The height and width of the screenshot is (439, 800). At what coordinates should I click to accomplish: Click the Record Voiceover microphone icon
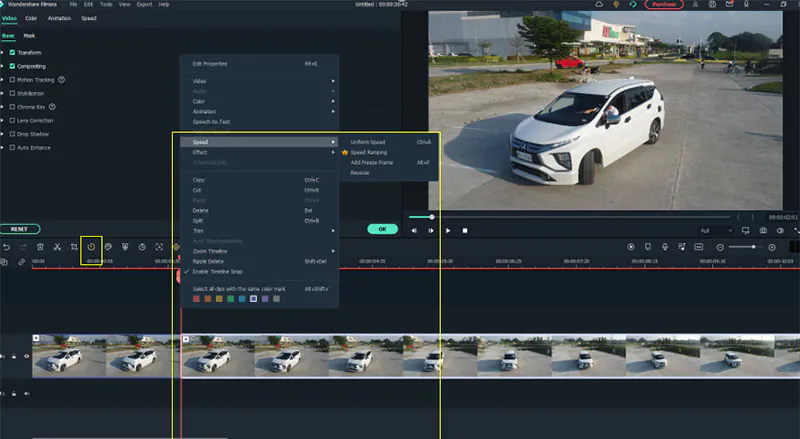(665, 247)
